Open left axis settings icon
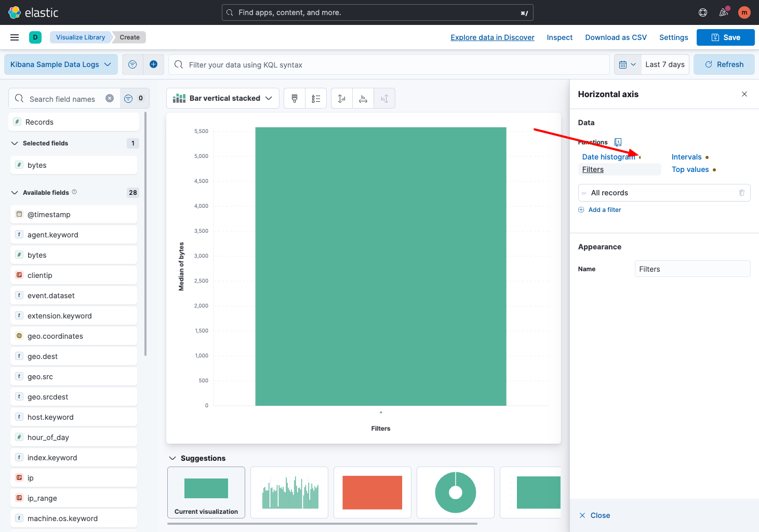 point(342,98)
